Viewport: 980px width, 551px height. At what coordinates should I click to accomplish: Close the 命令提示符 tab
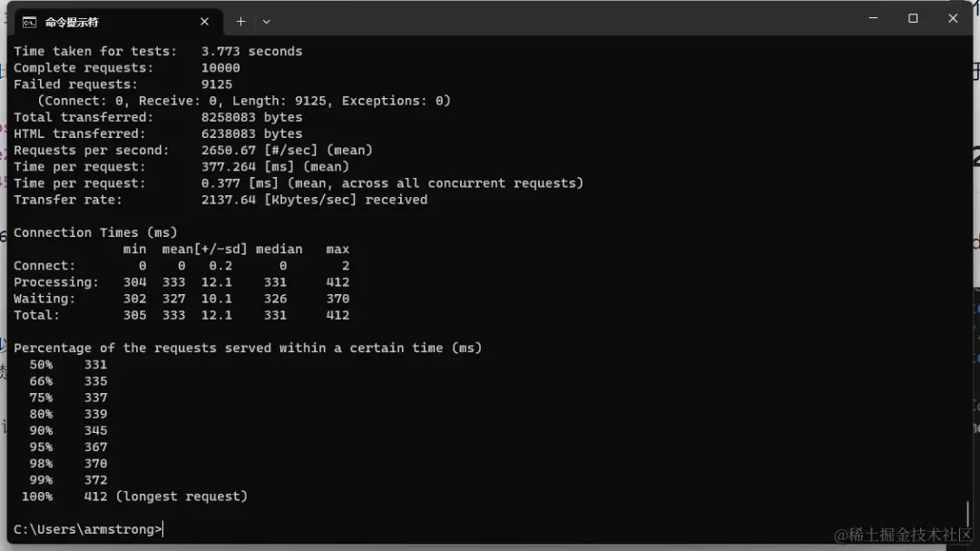(x=204, y=22)
